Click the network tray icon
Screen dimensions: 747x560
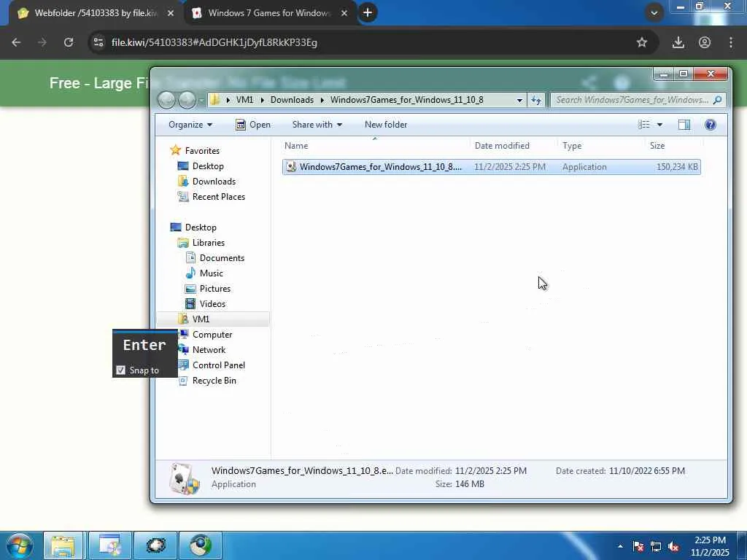point(656,547)
